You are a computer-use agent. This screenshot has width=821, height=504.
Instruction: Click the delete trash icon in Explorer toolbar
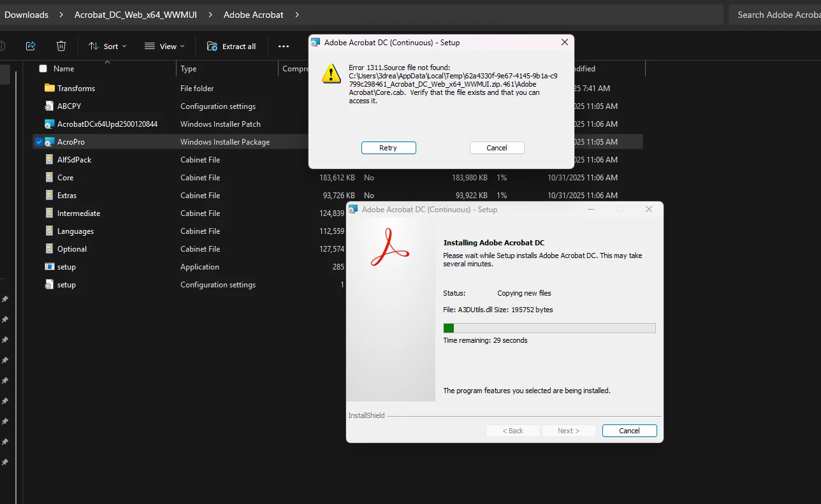point(61,46)
